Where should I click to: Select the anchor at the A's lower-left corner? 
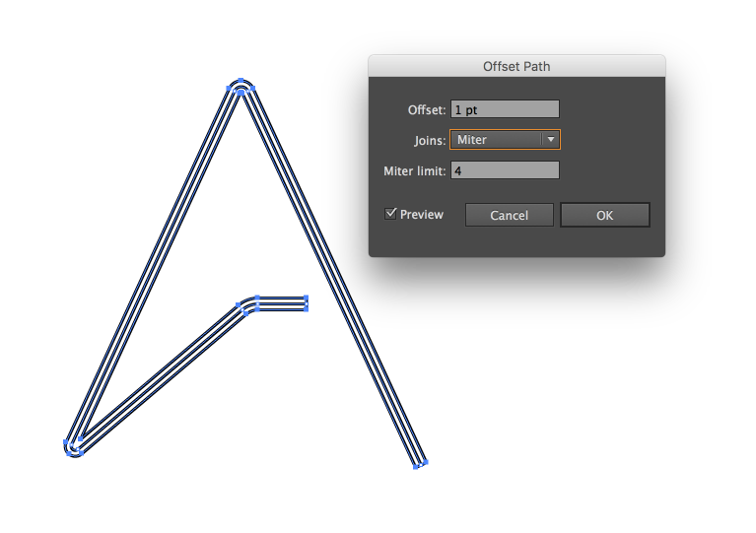click(73, 448)
